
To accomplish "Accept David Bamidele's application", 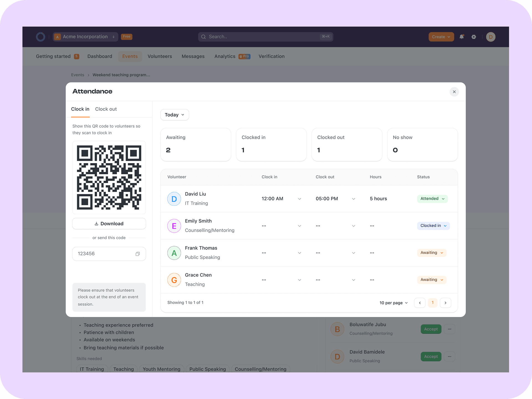I will [431, 357].
